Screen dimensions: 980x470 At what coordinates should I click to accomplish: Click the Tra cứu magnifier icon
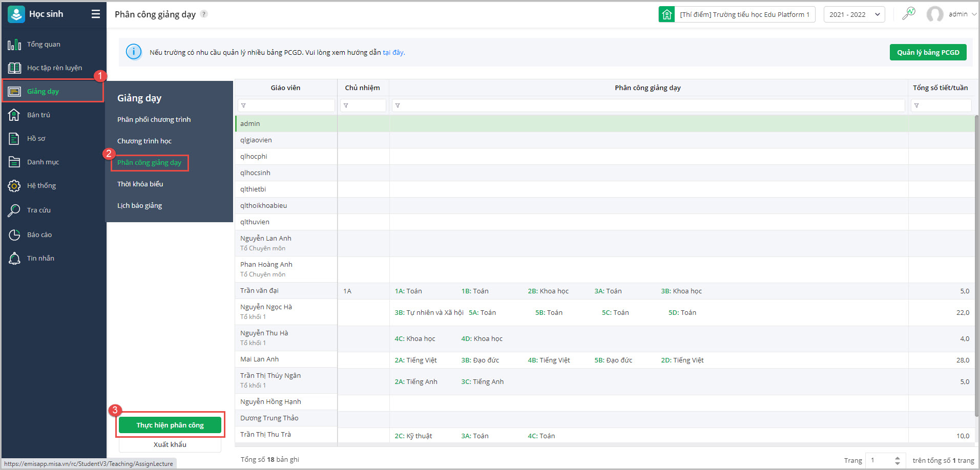coord(14,210)
